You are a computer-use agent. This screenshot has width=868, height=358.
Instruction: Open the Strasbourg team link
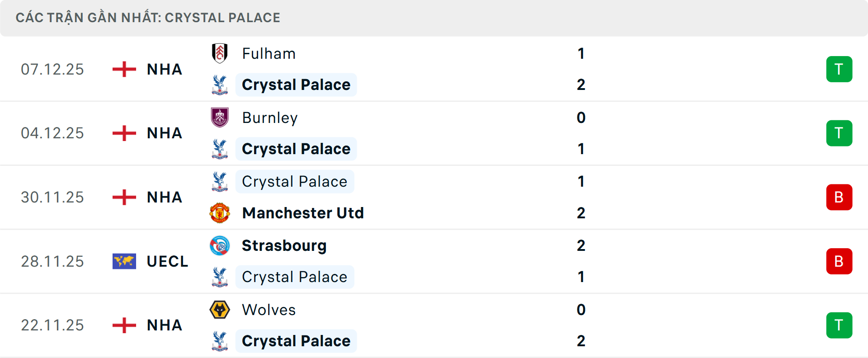coord(284,245)
